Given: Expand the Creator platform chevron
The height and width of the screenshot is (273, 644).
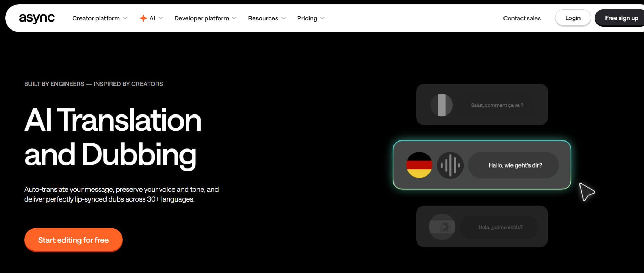Looking at the screenshot, I should coord(125,18).
